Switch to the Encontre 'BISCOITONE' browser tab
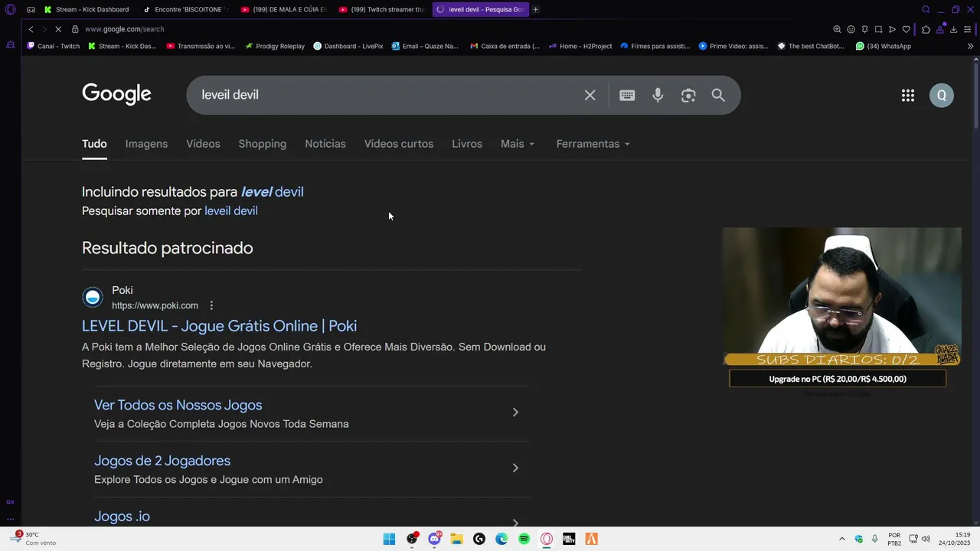 pos(186,9)
